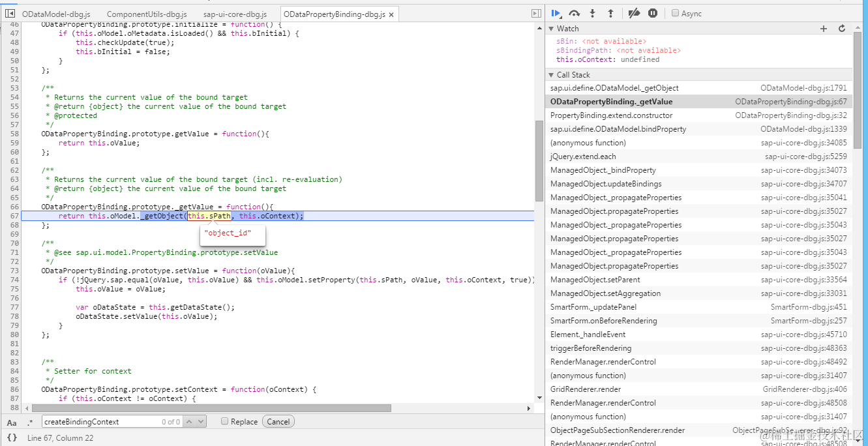Click the _getObject call in line 67

[x=162, y=216]
